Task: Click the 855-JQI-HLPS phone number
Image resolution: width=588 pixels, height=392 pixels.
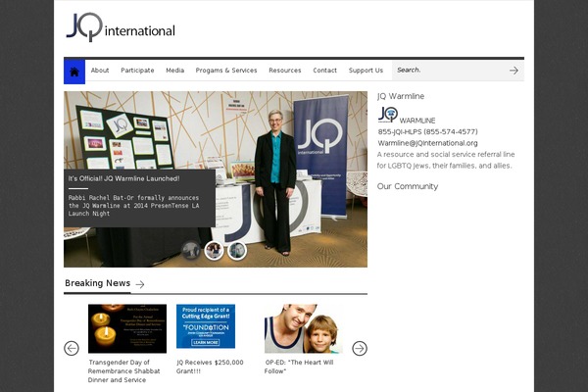Action: [x=427, y=131]
